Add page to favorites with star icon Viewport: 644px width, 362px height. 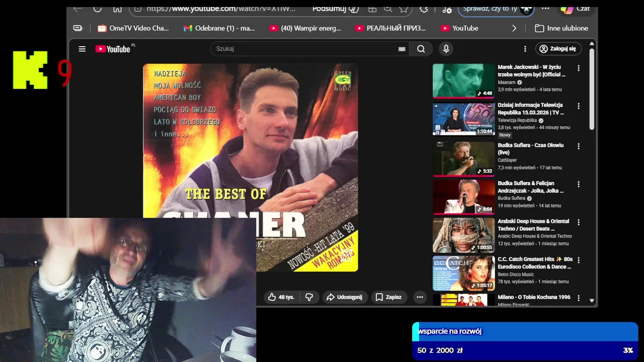[404, 9]
